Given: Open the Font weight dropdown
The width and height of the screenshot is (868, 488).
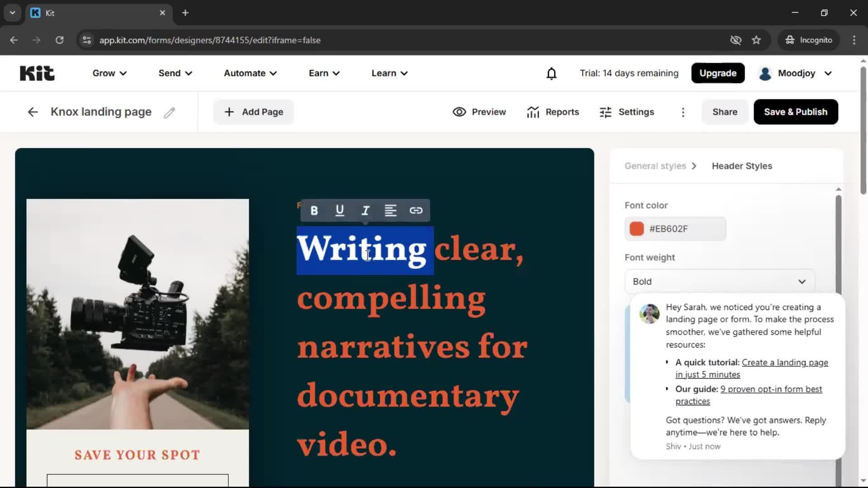Looking at the screenshot, I should click(719, 281).
